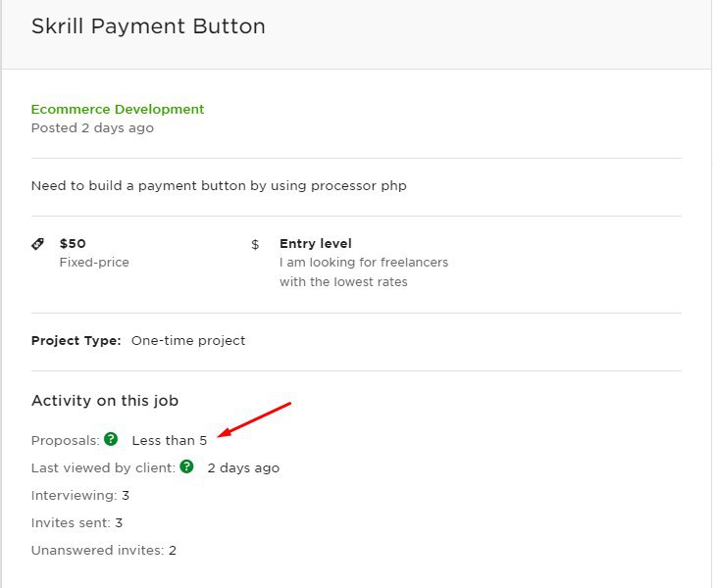This screenshot has width=713, height=588.
Task: Click the Interviewing: 3 entry
Action: tap(80, 495)
